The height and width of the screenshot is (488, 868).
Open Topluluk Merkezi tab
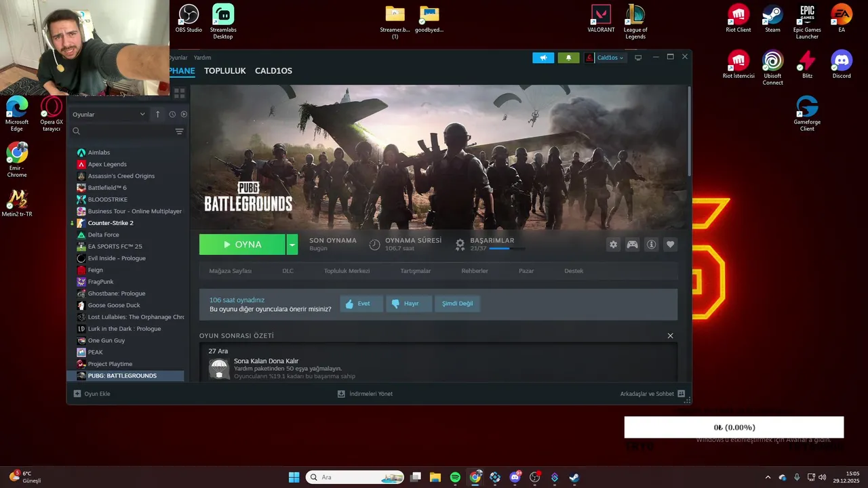347,270
